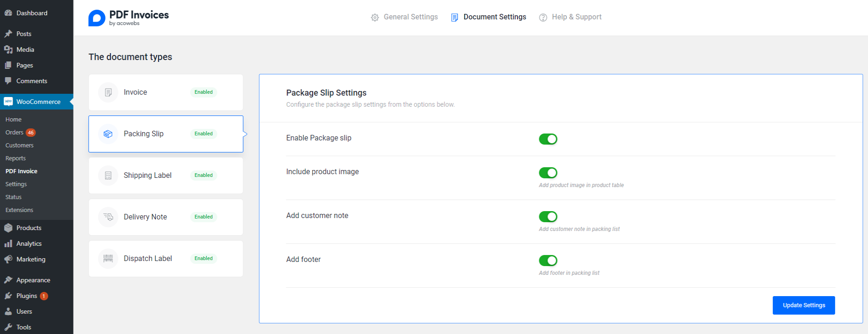Click the Dispatch Label barcode icon
This screenshot has height=334, width=868.
click(x=108, y=259)
